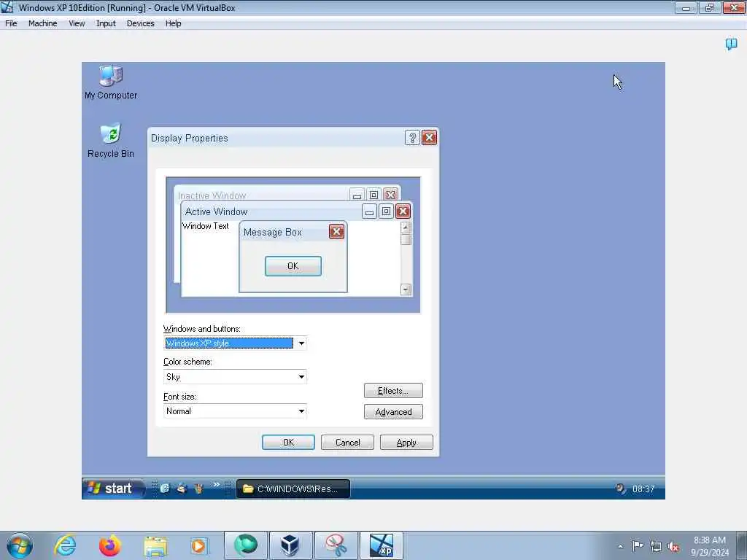Open My Computer desktop icon
Image resolution: width=747 pixels, height=560 pixels.
[x=111, y=82]
